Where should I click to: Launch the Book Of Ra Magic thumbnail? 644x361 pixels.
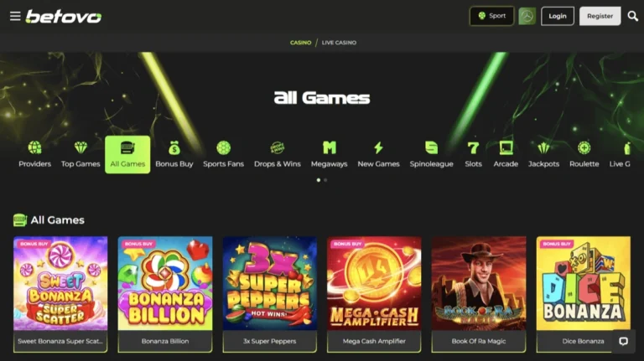(479, 294)
